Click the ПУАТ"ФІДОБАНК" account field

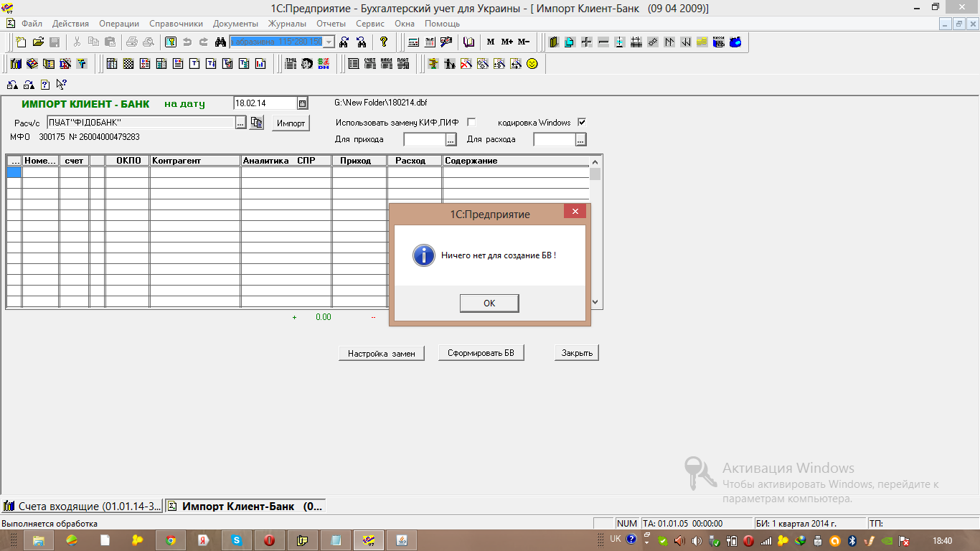(141, 122)
